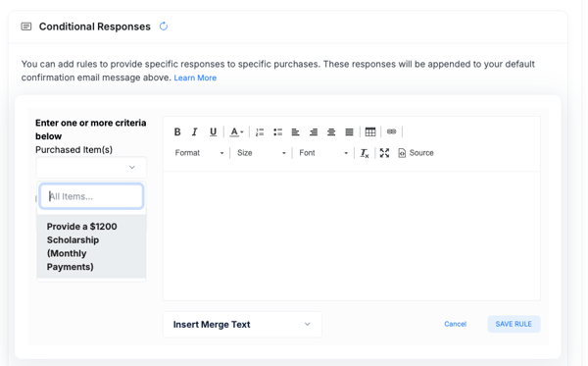588x366 pixels.
Task: Select Provide a $1200 Scholarship option
Action: (91, 246)
